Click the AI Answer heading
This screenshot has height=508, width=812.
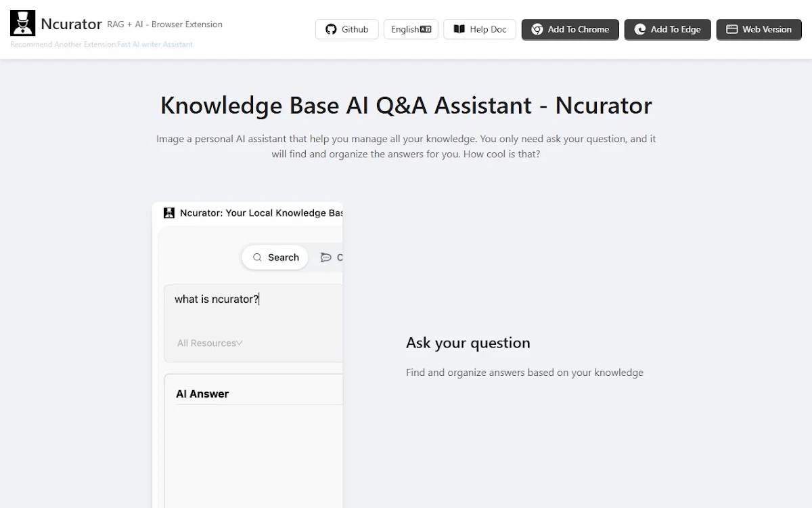(x=202, y=394)
